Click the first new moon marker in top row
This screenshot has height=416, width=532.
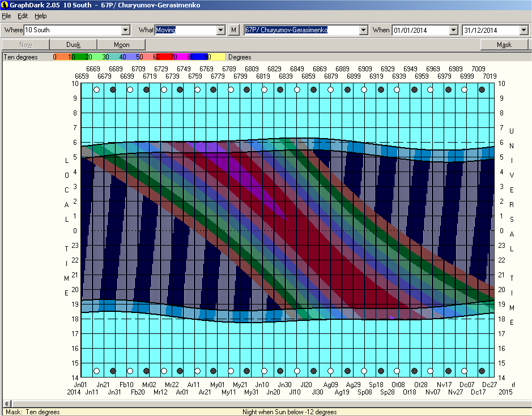(x=113, y=89)
